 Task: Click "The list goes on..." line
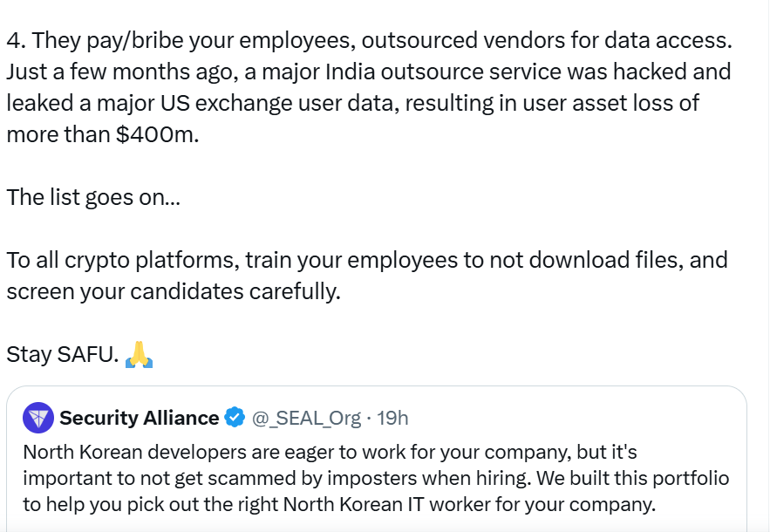click(93, 197)
